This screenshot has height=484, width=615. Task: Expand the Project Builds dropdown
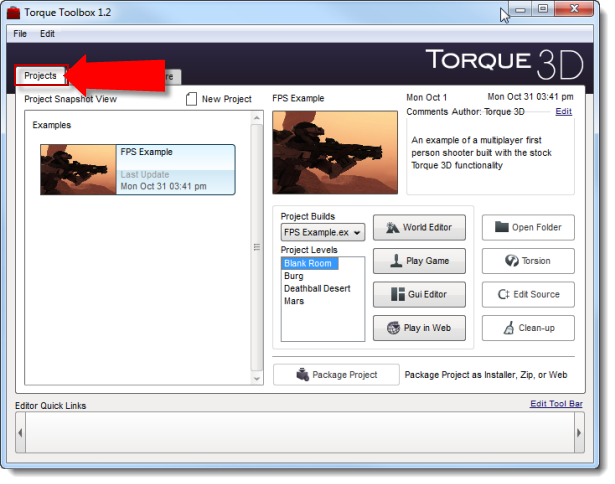[x=322, y=233]
